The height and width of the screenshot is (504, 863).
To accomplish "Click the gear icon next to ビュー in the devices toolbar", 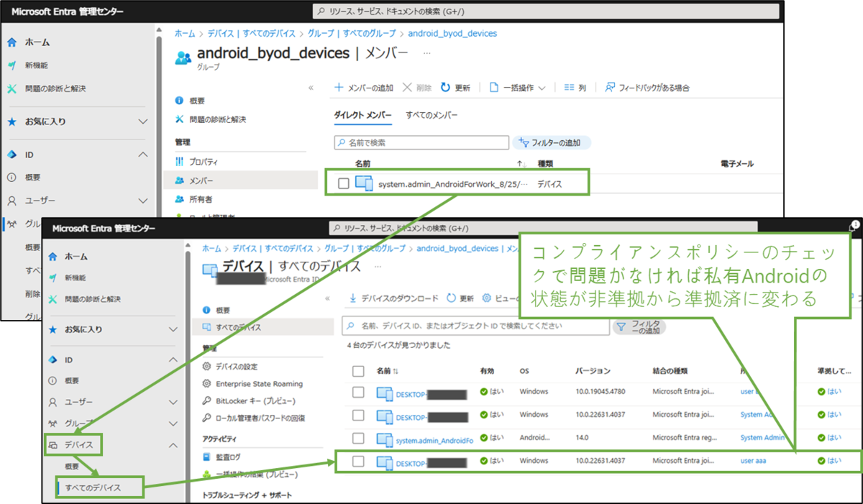I will (487, 298).
